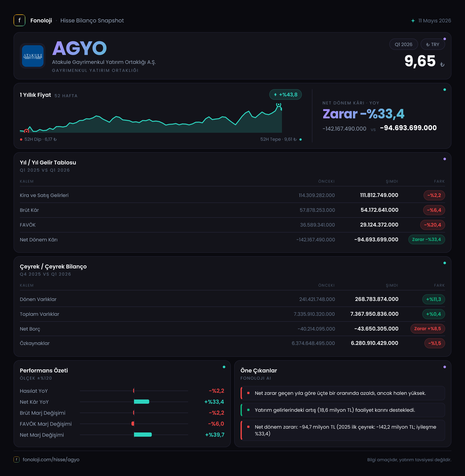The width and height of the screenshot is (465, 476).
Task: Select the TRY currency pill
Action: pyautogui.click(x=432, y=44)
